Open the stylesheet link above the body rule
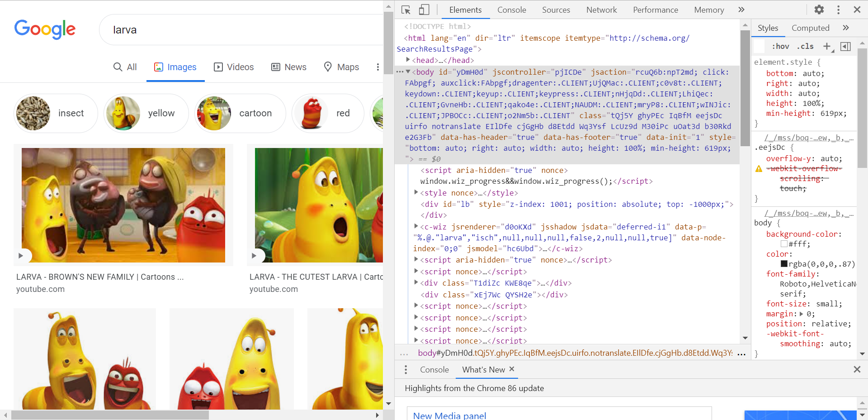The width and height of the screenshot is (868, 420). [x=809, y=213]
